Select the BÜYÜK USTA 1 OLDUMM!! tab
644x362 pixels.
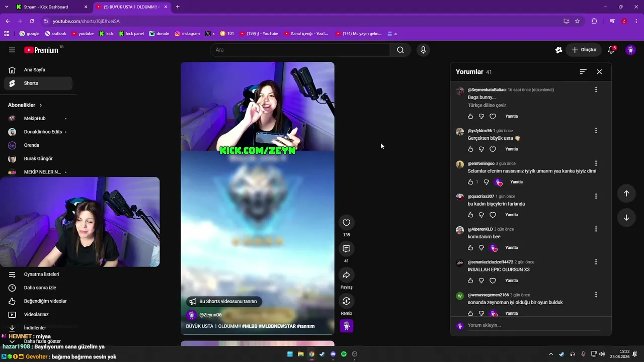point(131,7)
